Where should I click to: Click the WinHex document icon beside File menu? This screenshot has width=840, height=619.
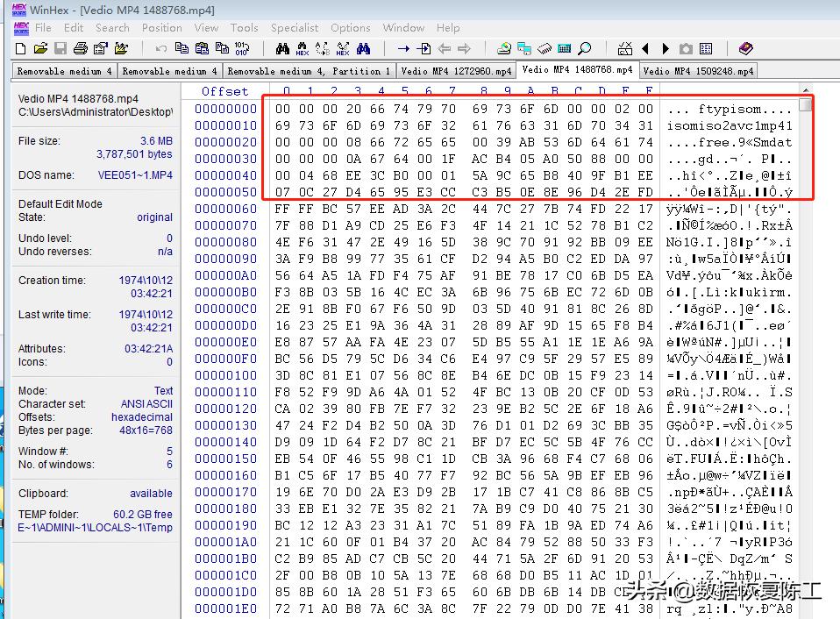pos(21,28)
